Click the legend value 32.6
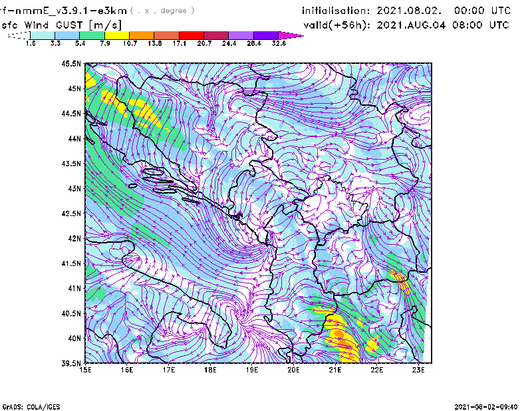Image resolution: width=532 pixels, height=411 pixels. point(279,43)
